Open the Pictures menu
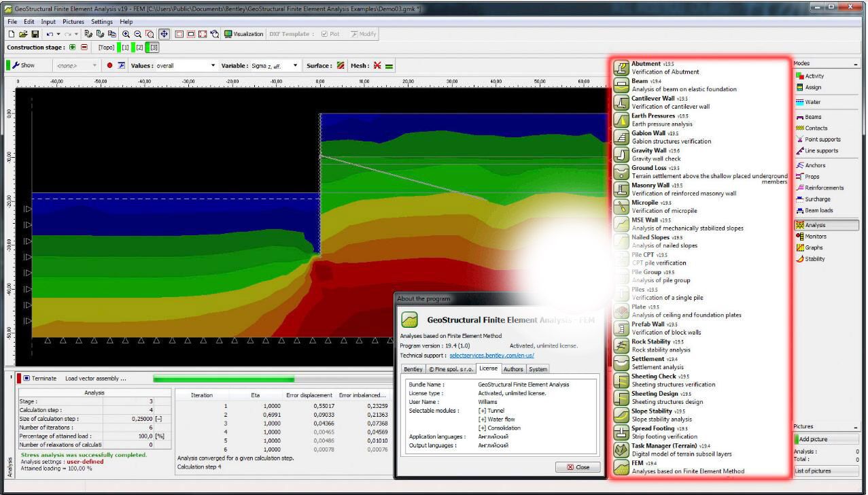The image size is (868, 495). (x=73, y=22)
